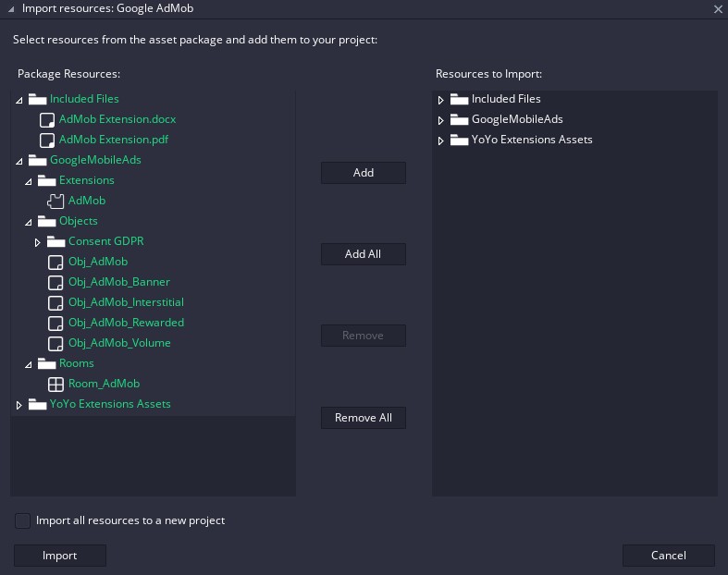Select YoYo Extensions Assets label in Resources to Import
Screen dimensions: 728x575
pyautogui.click(x=532, y=140)
